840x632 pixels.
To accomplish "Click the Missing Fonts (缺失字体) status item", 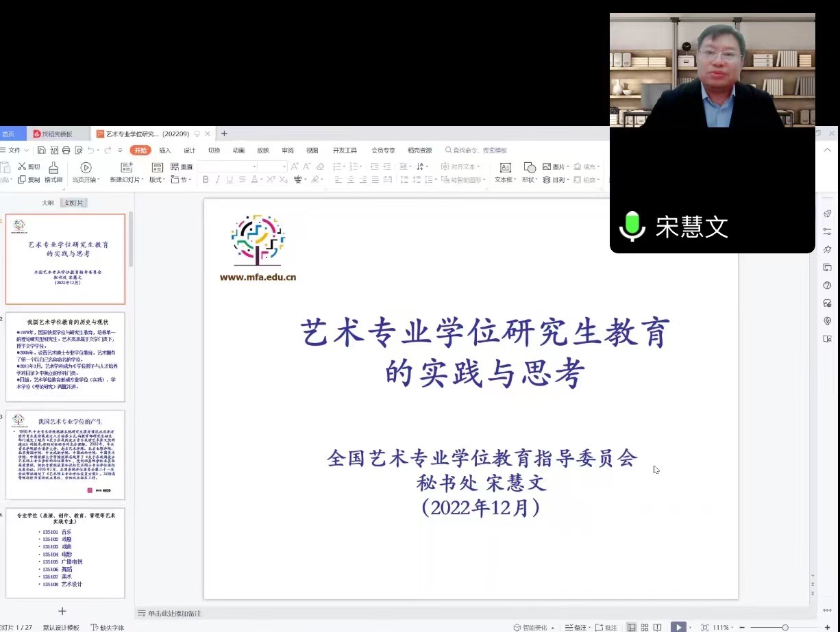I will [x=108, y=627].
